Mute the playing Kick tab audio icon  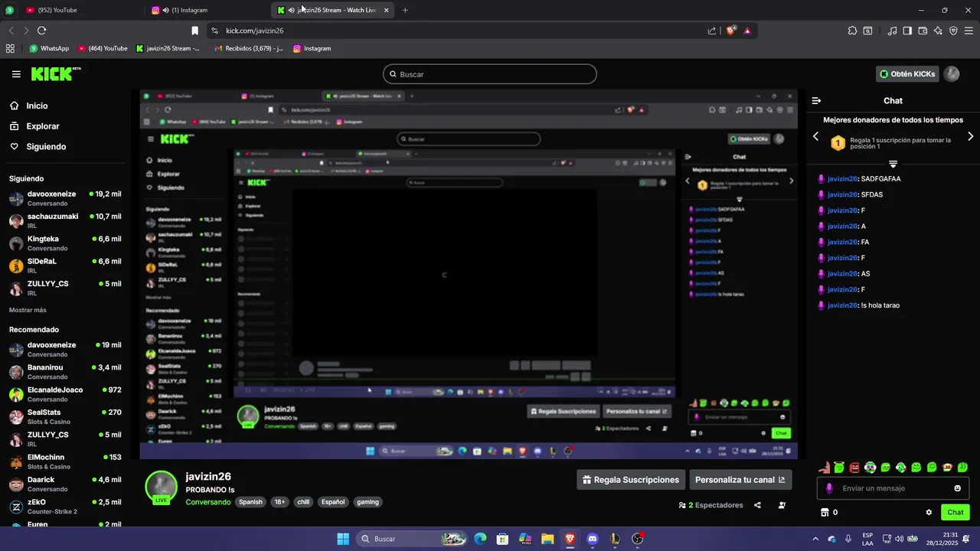click(x=292, y=10)
